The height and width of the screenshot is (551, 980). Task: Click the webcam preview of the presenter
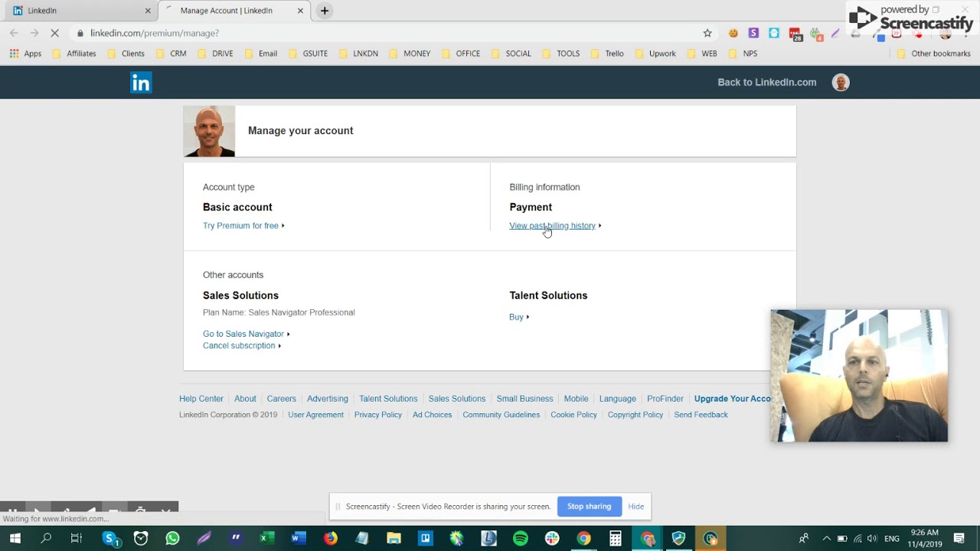point(859,376)
